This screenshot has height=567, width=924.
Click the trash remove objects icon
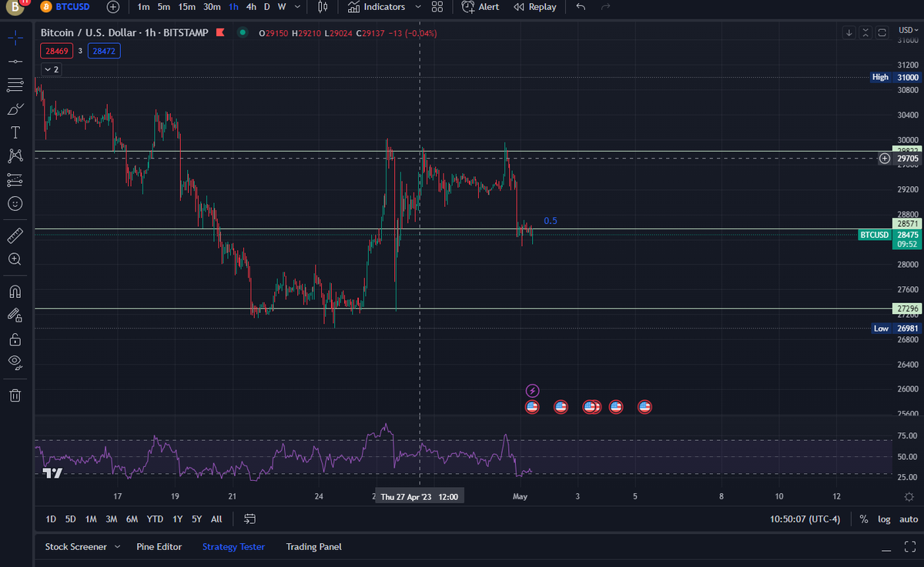tap(15, 395)
